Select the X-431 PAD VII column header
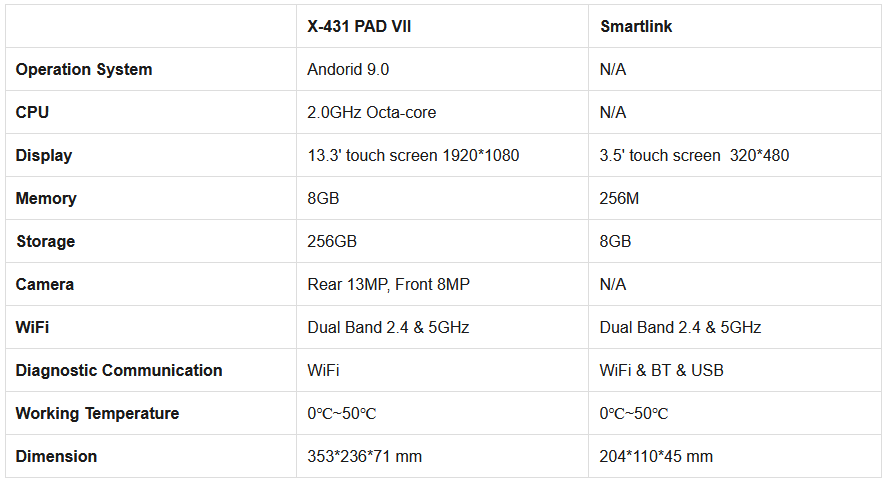The image size is (885, 480). click(359, 27)
